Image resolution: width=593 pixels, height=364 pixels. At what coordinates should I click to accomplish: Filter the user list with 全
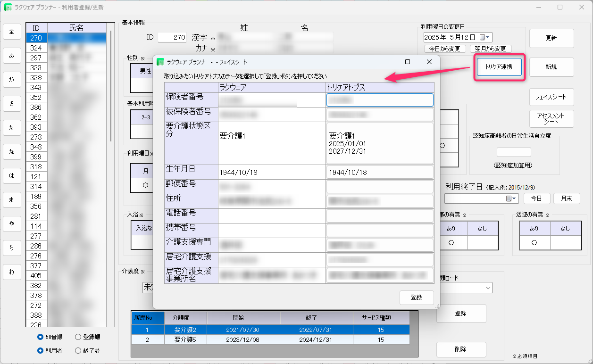pos(12,32)
